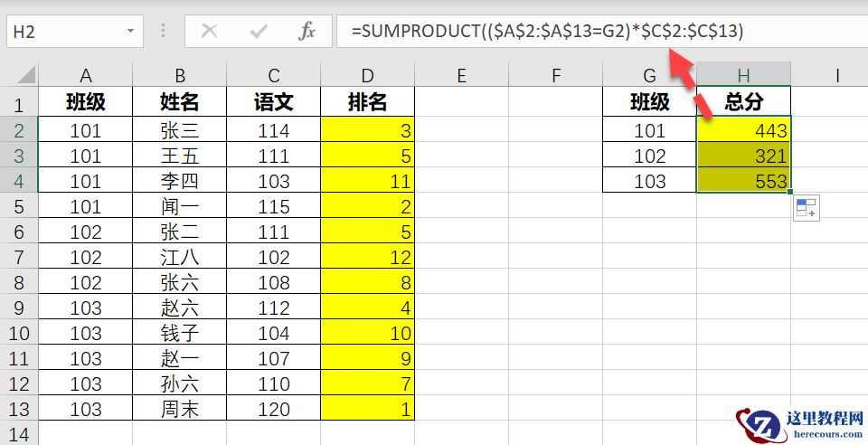Click the Enter checkmark formula icon
868x445 pixels.
[x=259, y=32]
